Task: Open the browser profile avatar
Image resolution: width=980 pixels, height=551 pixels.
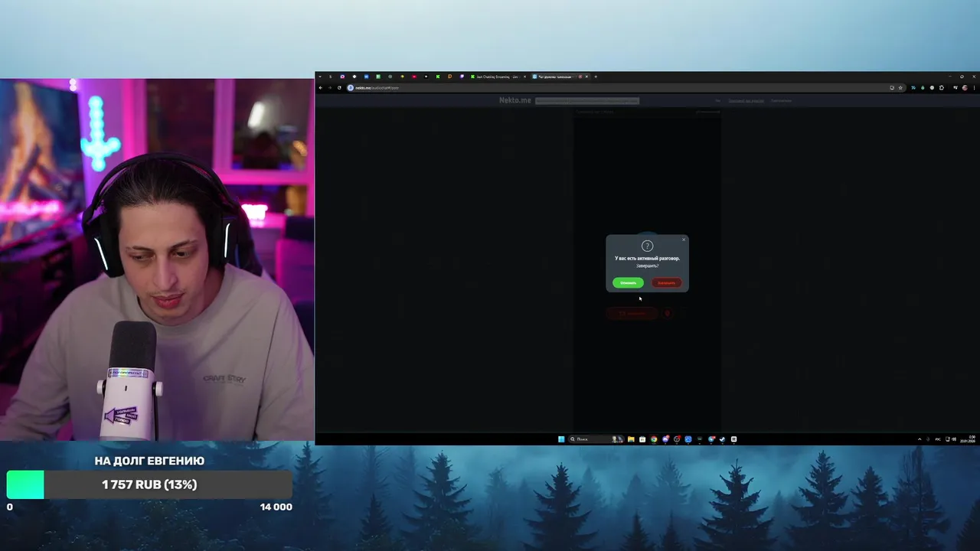Action: coord(965,88)
